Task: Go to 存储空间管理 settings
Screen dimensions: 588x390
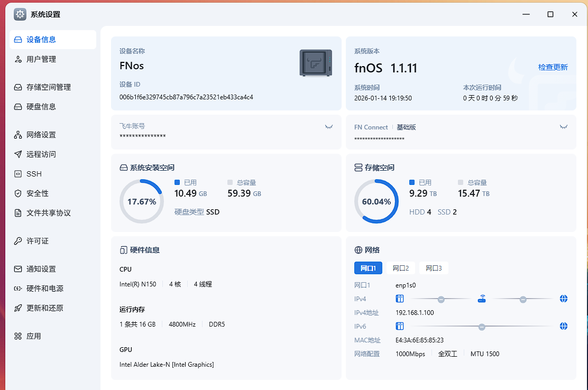Action: point(49,87)
